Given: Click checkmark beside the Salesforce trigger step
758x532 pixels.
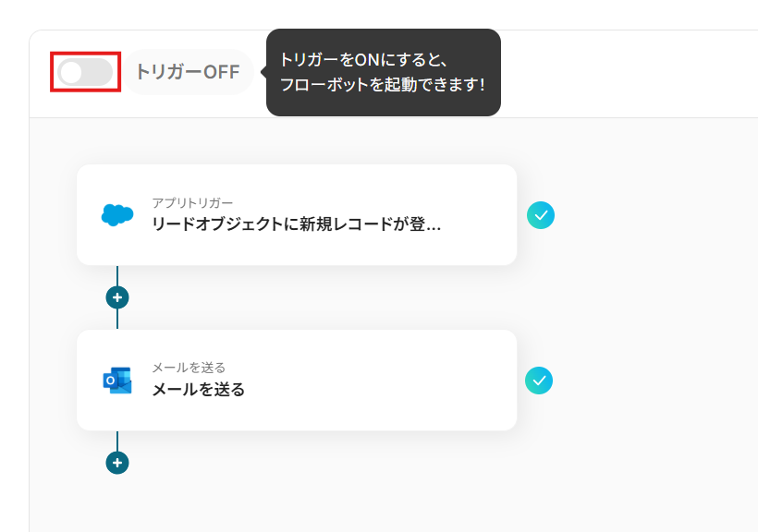Looking at the screenshot, I should [x=541, y=215].
